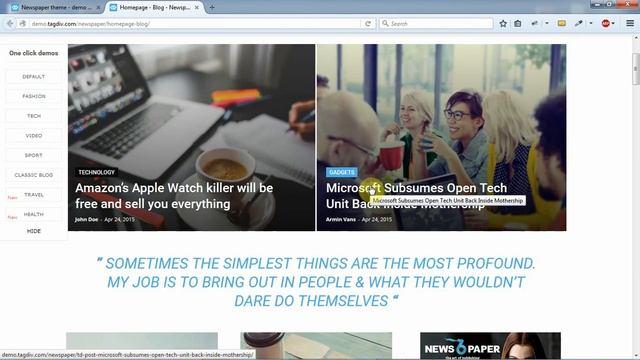
Task: Open dropdown arrow next to eyedropper icon
Action: (x=591, y=24)
